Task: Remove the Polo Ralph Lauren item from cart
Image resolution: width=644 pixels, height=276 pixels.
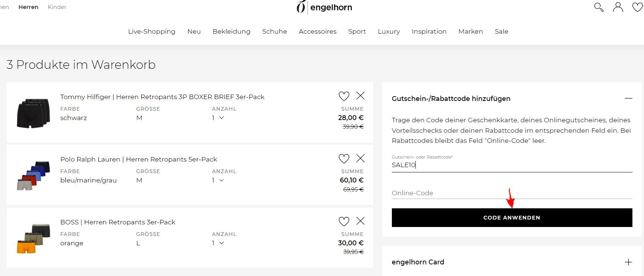Action: 360,159
